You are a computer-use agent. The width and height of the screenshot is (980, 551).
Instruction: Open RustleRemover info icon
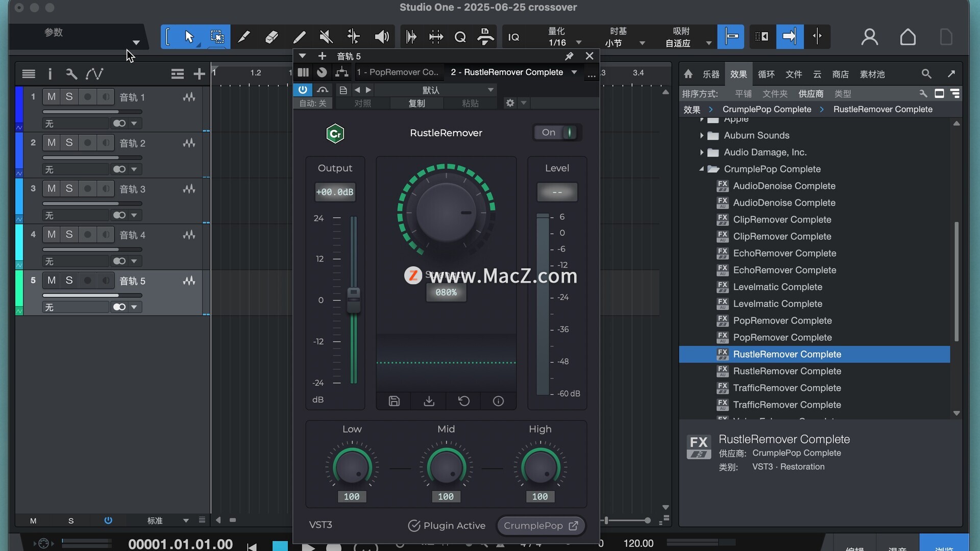click(x=498, y=401)
